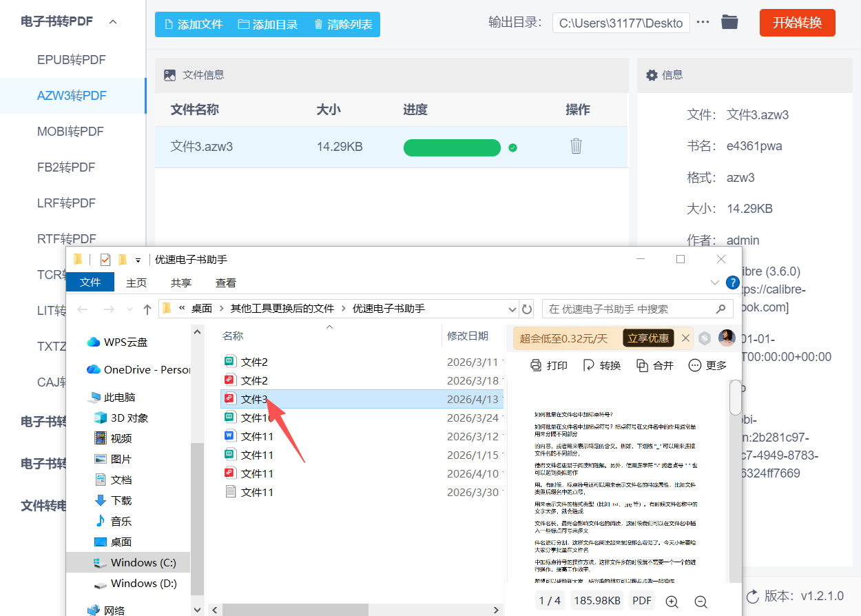Screen dimensions: 861x616
Task: Click 清除列表 to clear the list
Action: pyautogui.click(x=342, y=24)
